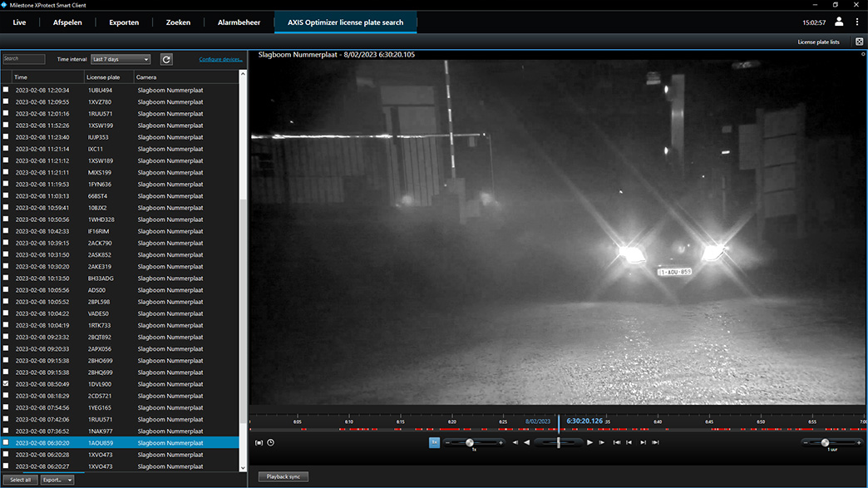868x488 pixels.
Task: Select row timed 2023-02-08 06:20:28
Action: (x=121, y=454)
